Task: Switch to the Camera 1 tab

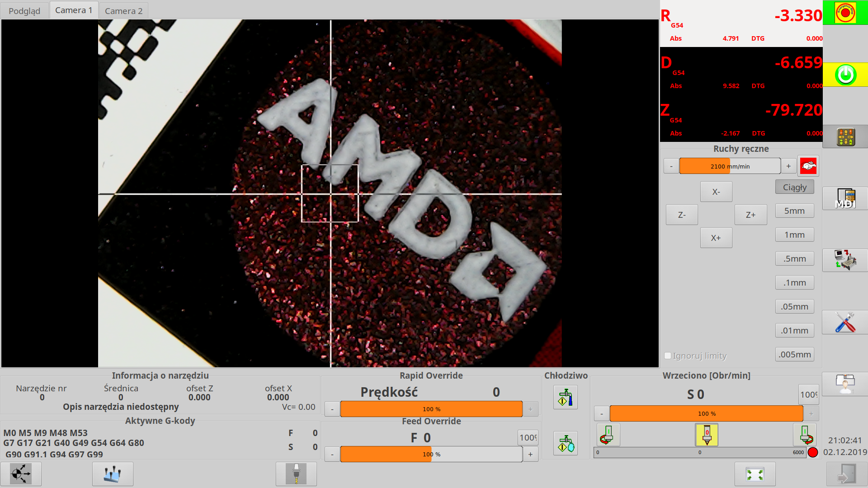Action: coord(74,10)
